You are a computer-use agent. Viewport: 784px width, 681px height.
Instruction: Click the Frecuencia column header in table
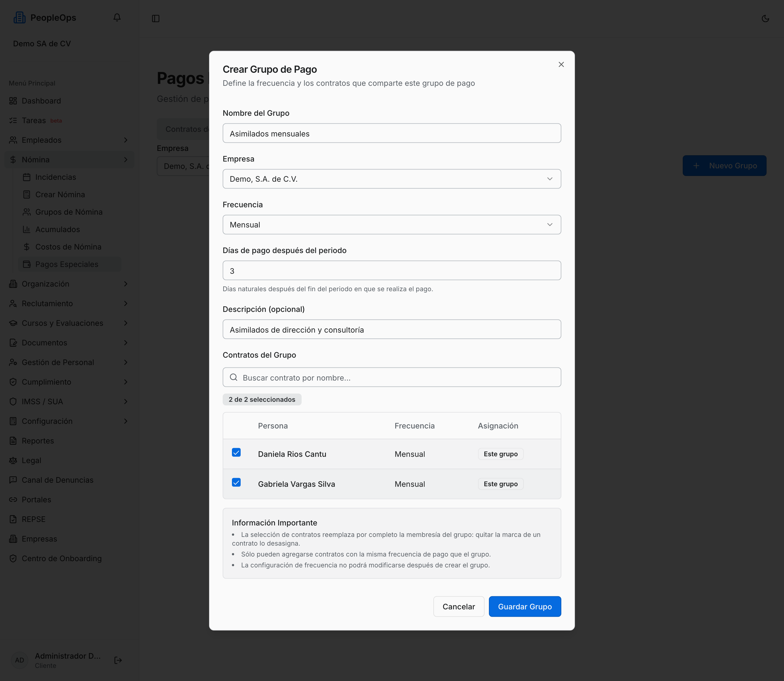tap(414, 426)
